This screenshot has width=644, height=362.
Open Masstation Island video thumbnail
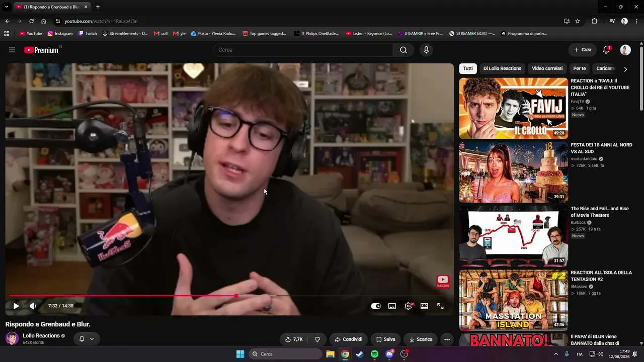point(513,300)
